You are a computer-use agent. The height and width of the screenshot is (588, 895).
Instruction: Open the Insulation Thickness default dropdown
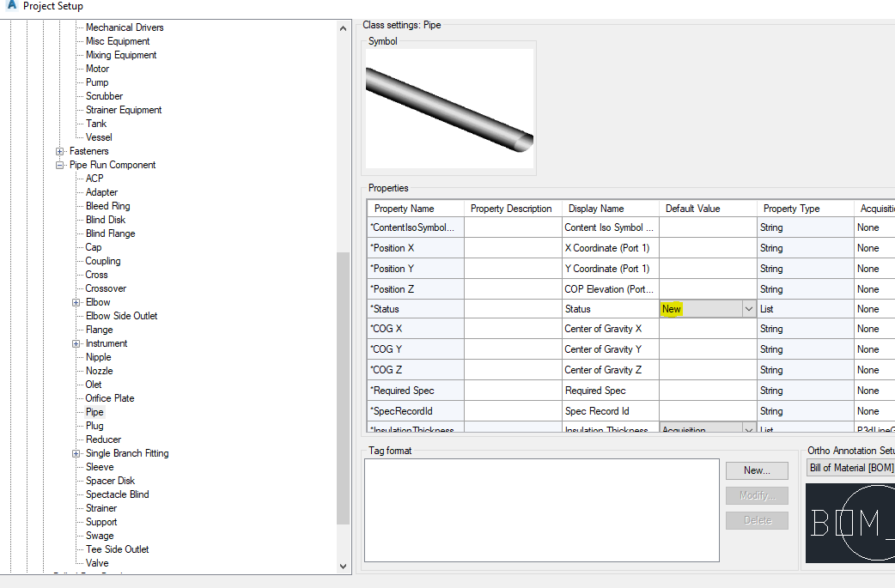point(749,429)
